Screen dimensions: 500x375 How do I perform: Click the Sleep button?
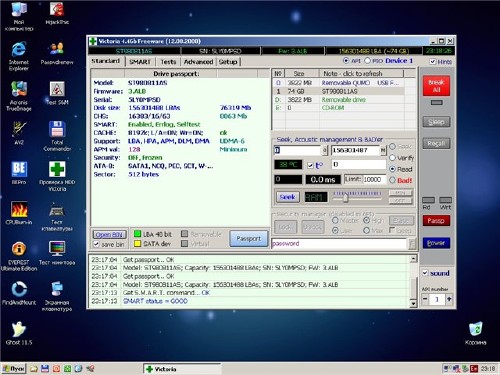[x=436, y=122]
